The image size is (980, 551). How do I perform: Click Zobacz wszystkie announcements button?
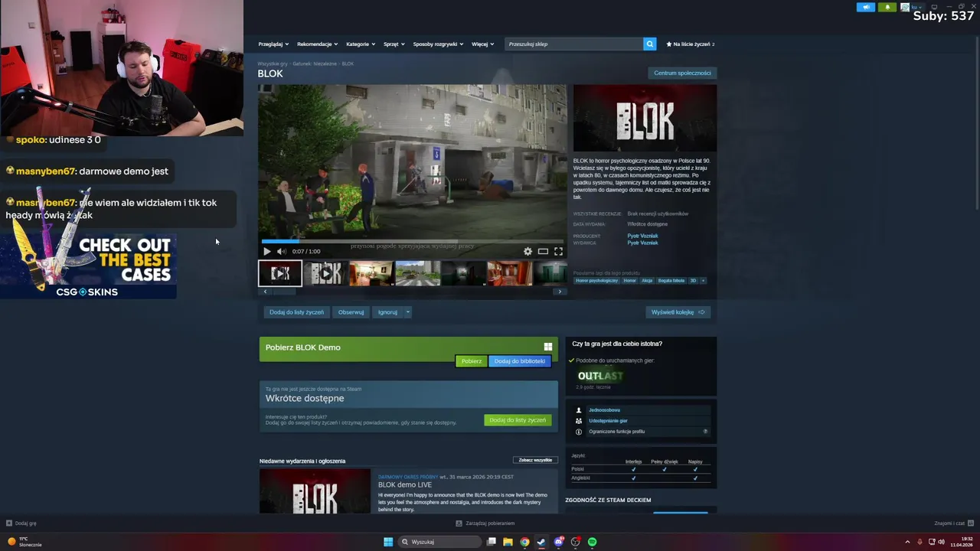pyautogui.click(x=535, y=460)
